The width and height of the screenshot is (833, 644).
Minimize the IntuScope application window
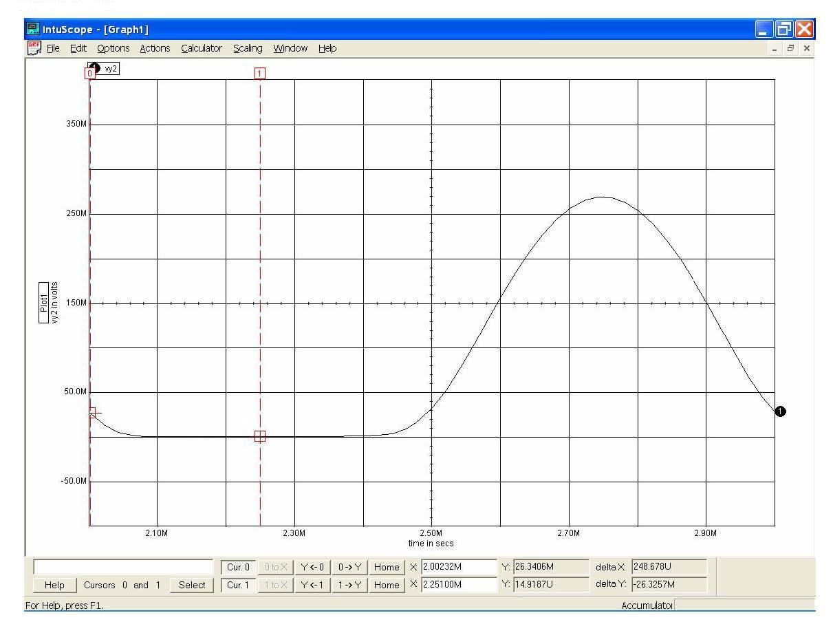[x=764, y=29]
